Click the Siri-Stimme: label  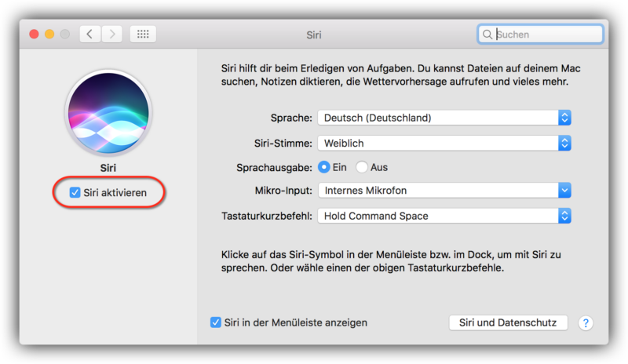283,143
